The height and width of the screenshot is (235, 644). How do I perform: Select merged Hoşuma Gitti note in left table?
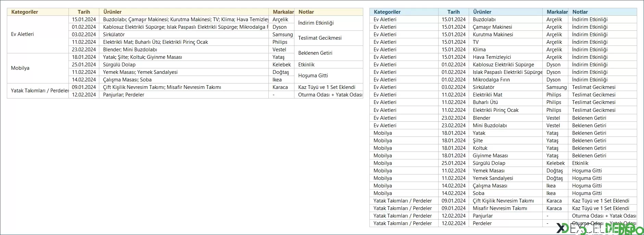[x=329, y=76]
